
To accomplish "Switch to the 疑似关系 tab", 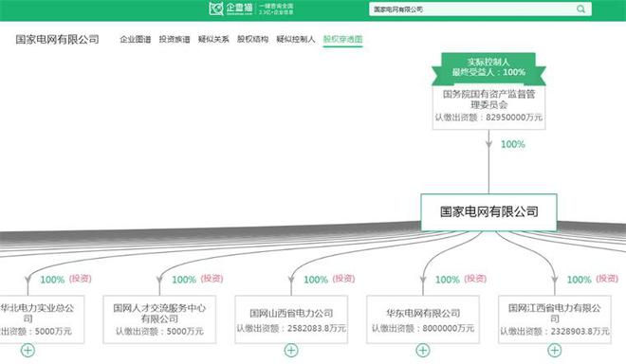I will (x=213, y=39).
